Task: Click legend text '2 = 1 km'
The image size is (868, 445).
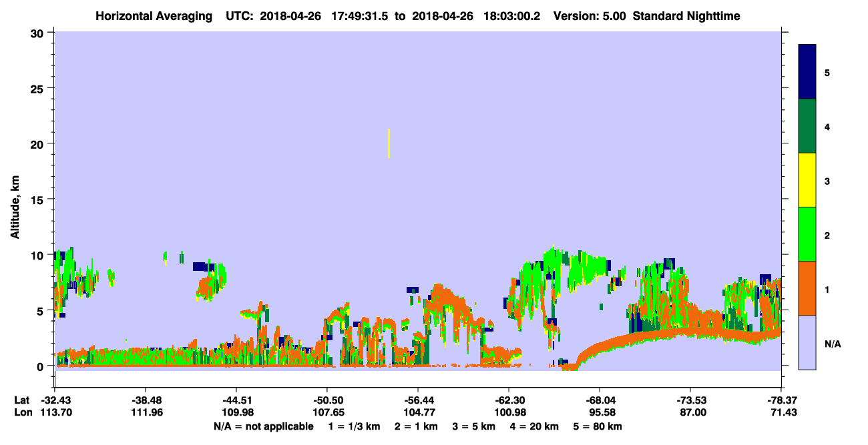Action: pyautogui.click(x=417, y=426)
